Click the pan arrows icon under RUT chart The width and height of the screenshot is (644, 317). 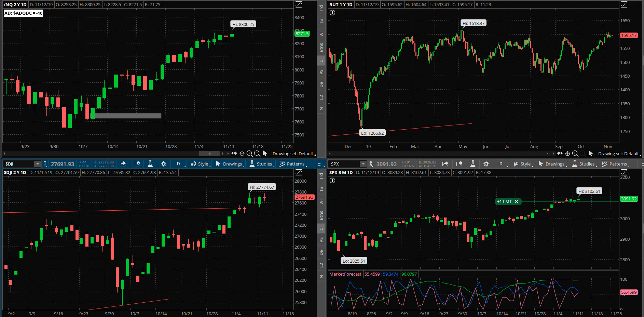(560, 154)
